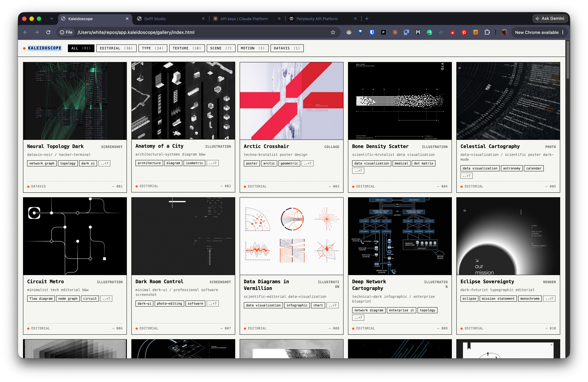Open the black P extension icon
588x382 pixels.
(x=383, y=32)
